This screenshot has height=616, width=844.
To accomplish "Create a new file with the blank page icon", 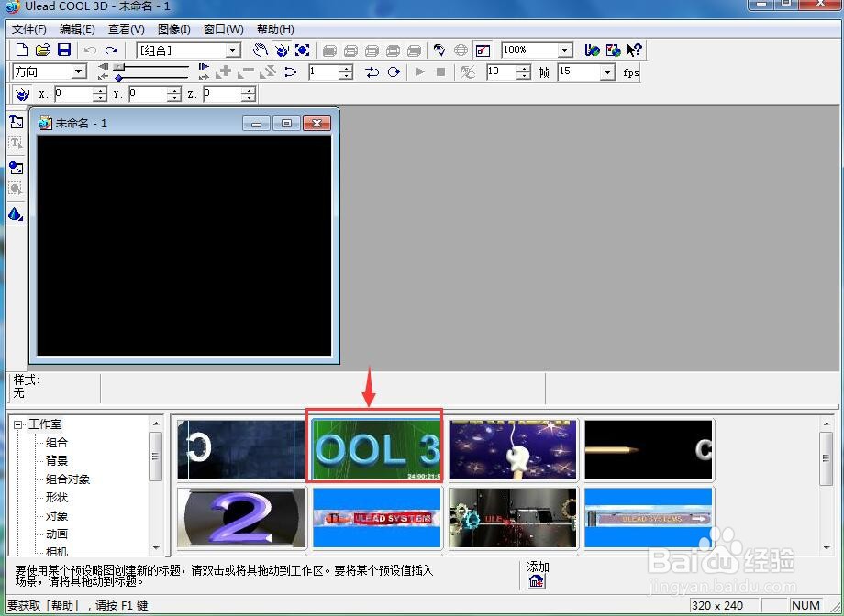I will click(x=22, y=50).
